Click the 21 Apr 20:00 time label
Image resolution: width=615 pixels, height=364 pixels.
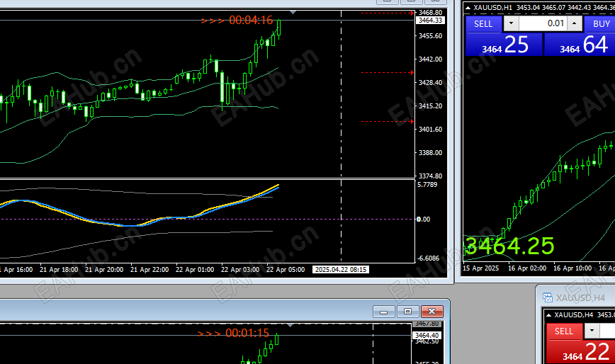pos(104,270)
